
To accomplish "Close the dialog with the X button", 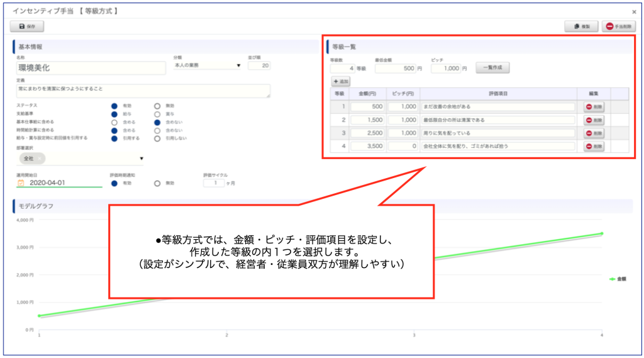I will 633,12.
